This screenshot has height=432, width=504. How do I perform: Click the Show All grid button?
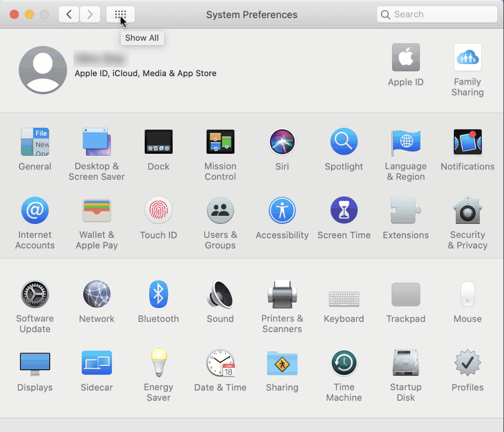coord(120,14)
